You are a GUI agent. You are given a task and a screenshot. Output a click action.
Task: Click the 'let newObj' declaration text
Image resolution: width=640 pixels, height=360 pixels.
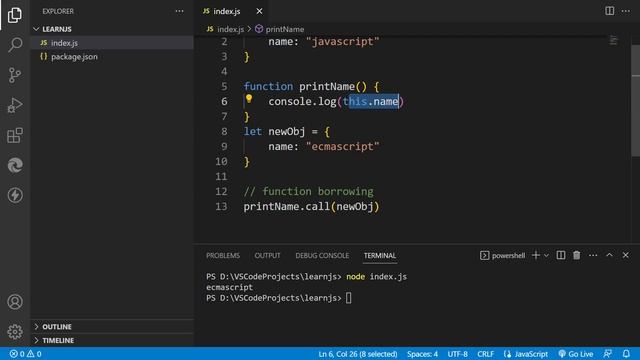274,131
